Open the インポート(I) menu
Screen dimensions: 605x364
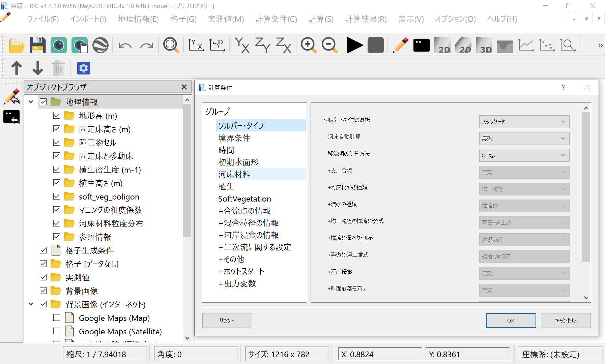click(88, 19)
